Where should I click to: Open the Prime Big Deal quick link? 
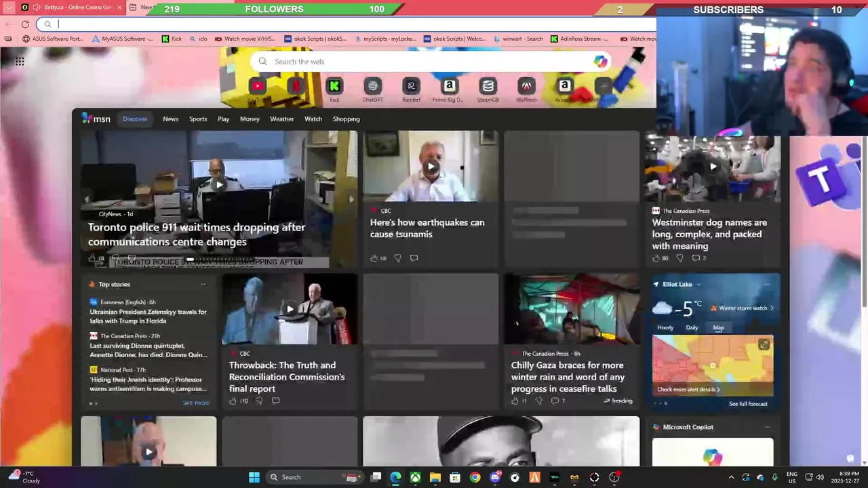[449, 86]
